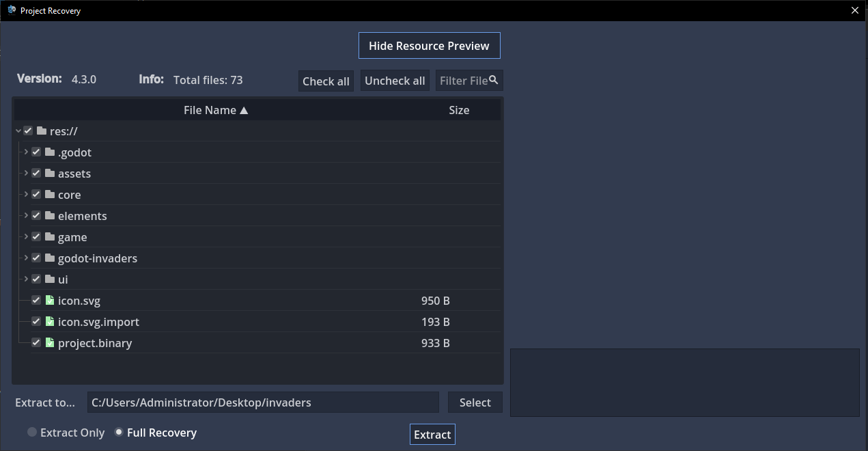This screenshot has height=451, width=868.
Task: Click the icon.svg file icon
Action: tap(49, 301)
